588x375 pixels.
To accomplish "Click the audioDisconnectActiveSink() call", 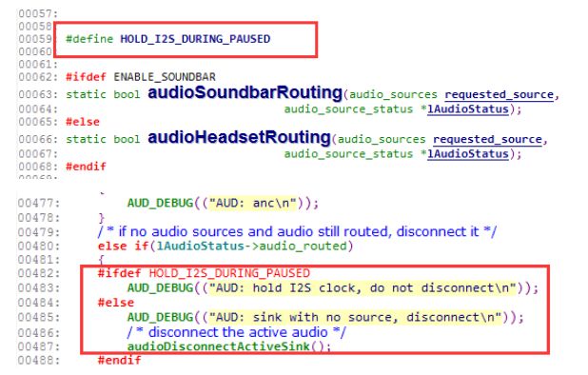I will 228,346.
